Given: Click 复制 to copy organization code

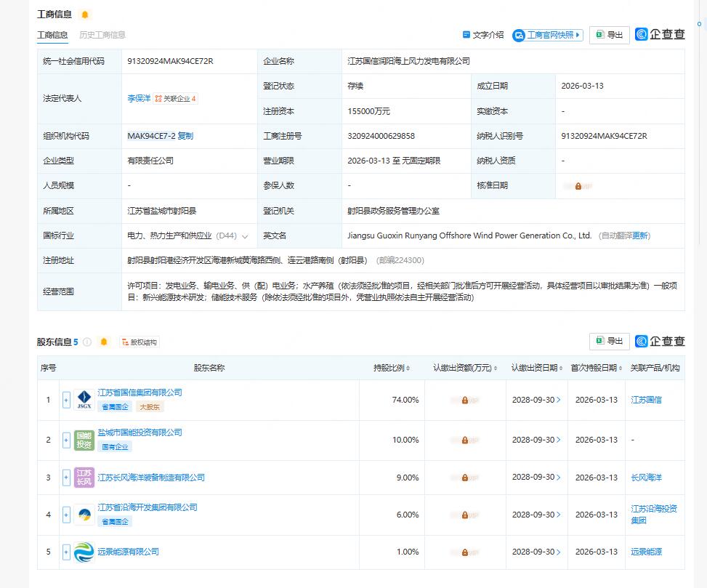Looking at the screenshot, I should click(x=185, y=136).
